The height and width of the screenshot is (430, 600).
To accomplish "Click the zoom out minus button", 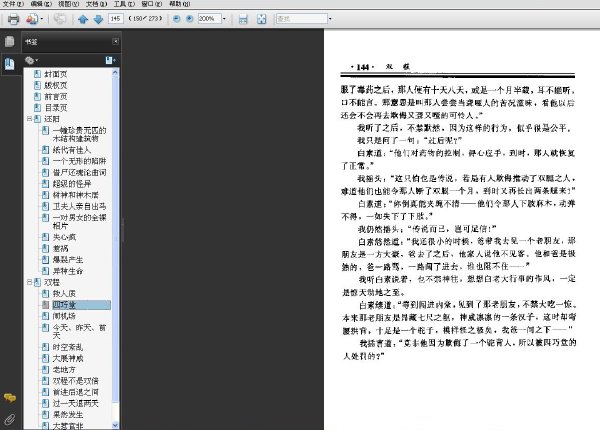I will pyautogui.click(x=176, y=18).
